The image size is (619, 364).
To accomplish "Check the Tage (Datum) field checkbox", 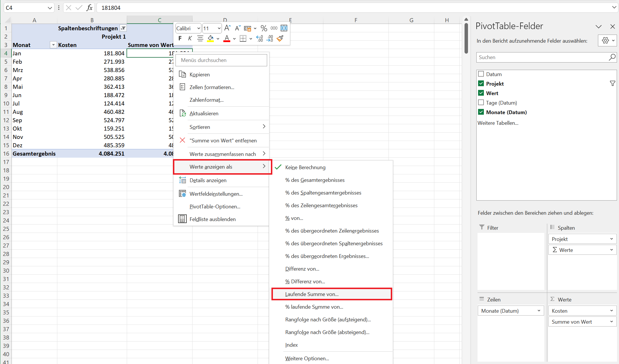I will tap(481, 102).
